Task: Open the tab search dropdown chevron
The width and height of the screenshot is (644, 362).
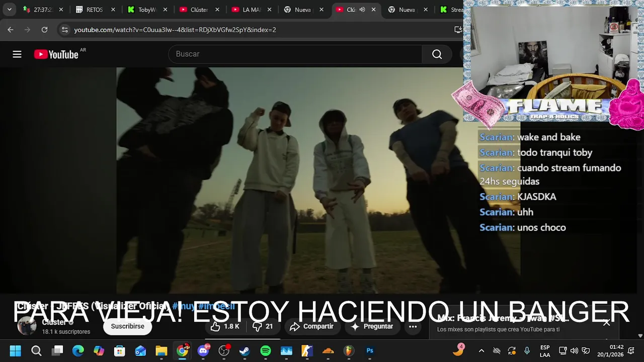Action: [9, 10]
